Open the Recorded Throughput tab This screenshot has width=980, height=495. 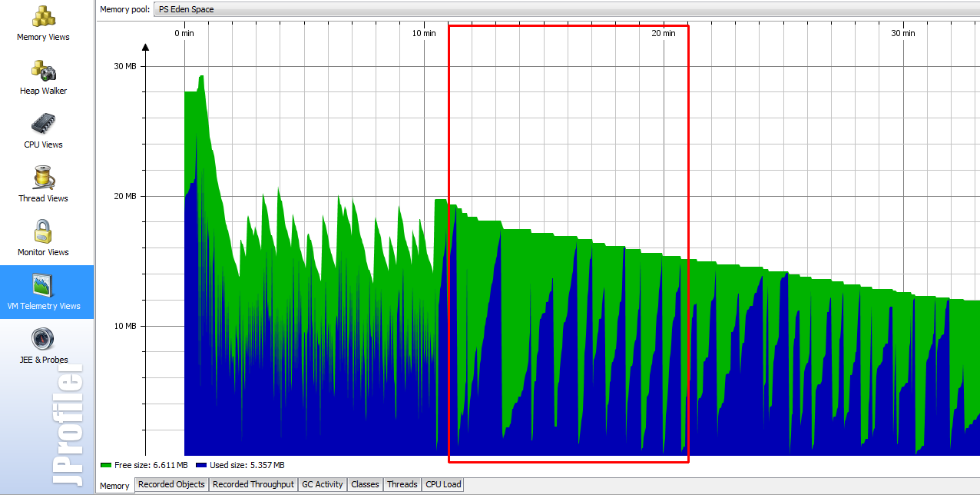253,484
